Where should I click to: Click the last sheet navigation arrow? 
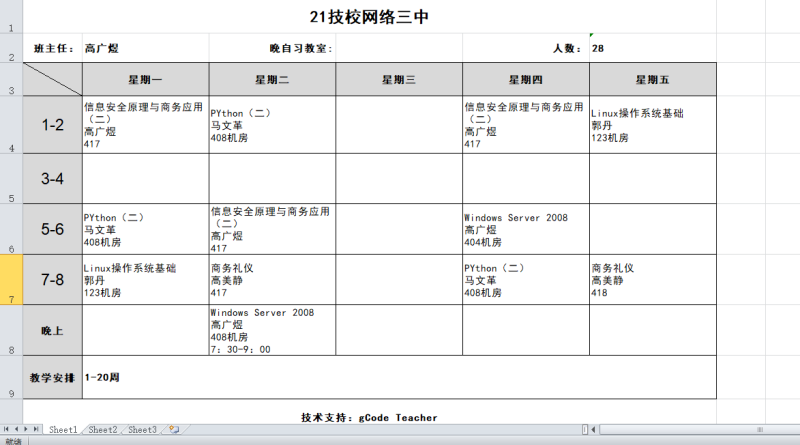(38, 429)
